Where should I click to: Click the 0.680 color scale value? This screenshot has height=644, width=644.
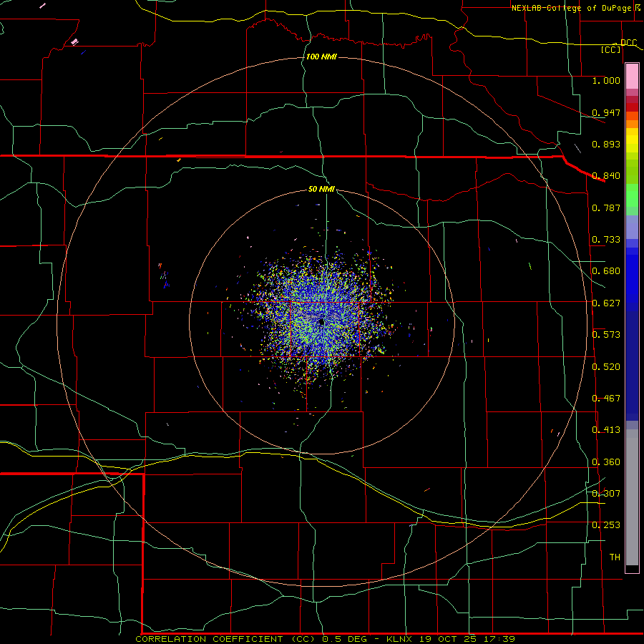point(606,271)
